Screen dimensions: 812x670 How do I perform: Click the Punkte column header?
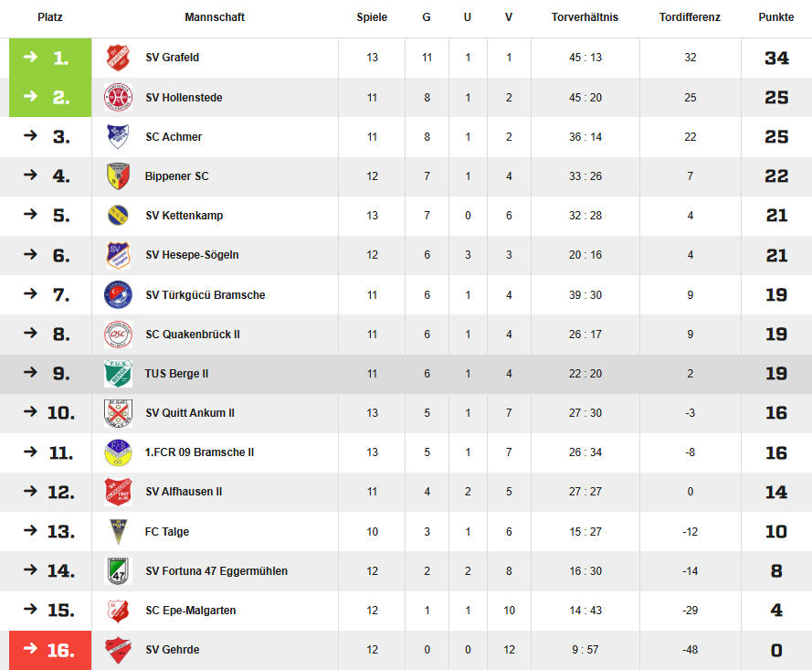click(775, 17)
